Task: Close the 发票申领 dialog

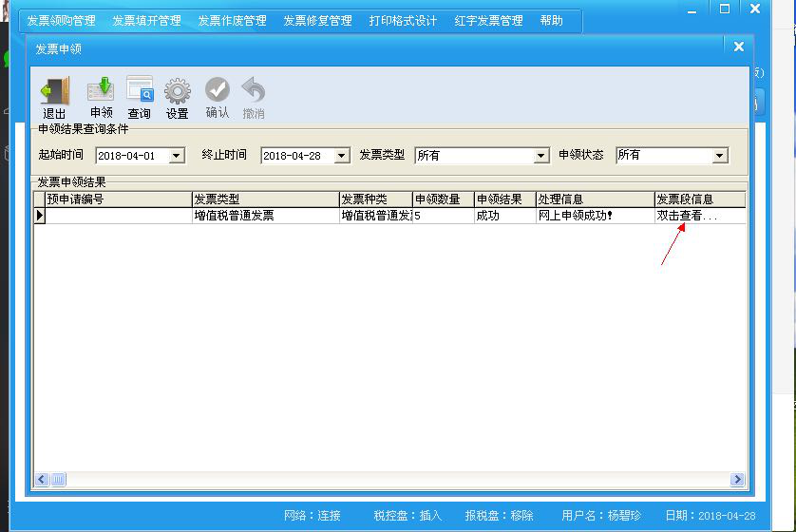Action: pyautogui.click(x=738, y=47)
